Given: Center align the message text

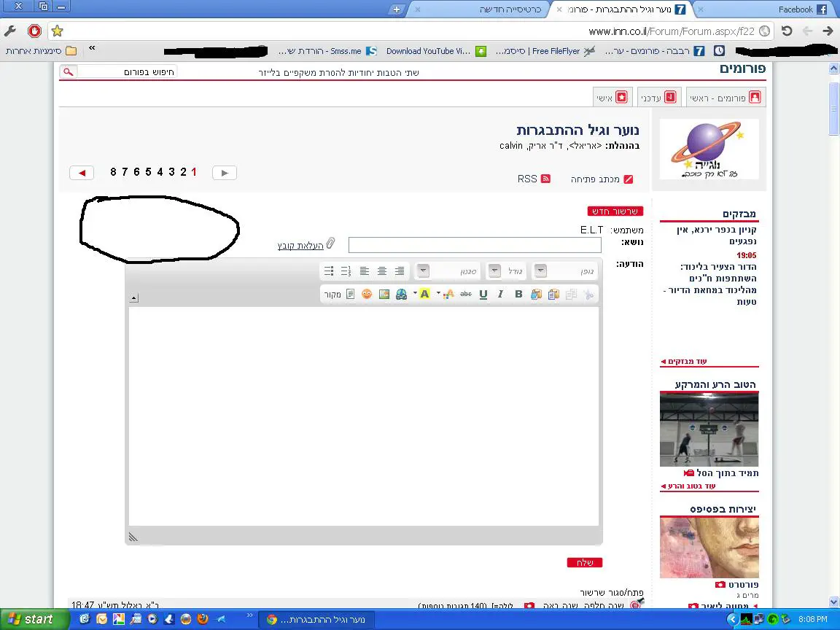Looking at the screenshot, I should [x=381, y=271].
